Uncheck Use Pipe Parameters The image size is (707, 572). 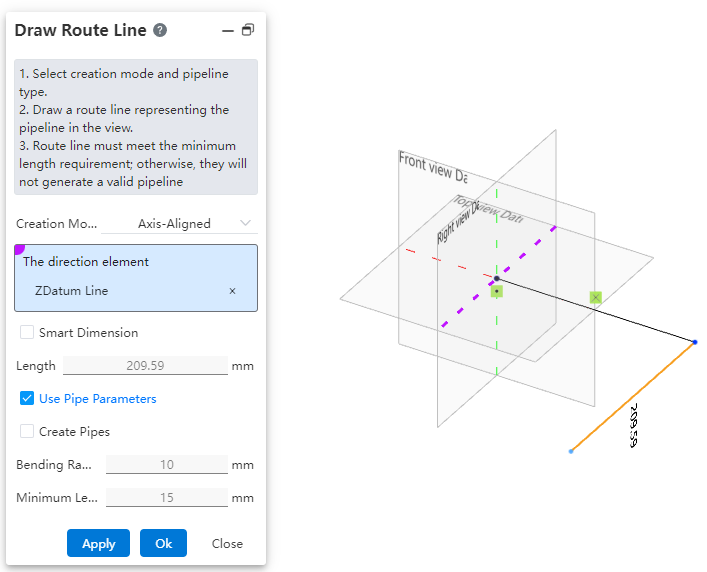point(27,398)
